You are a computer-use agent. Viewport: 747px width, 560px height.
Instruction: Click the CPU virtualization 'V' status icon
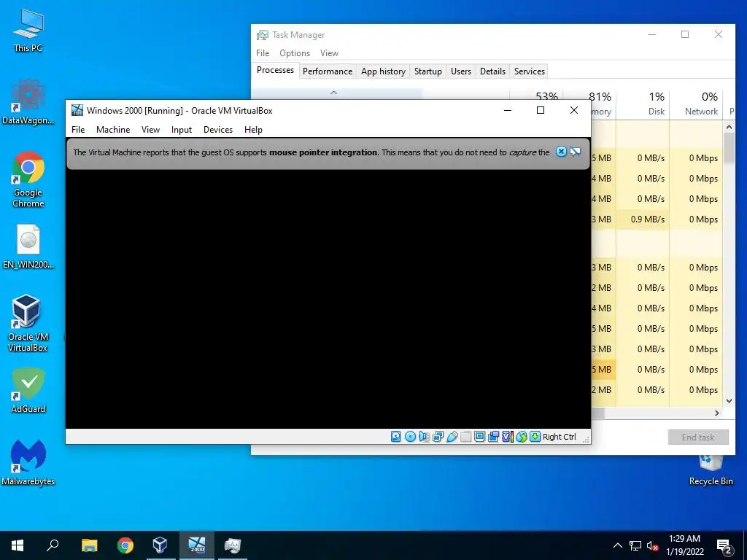[x=507, y=437]
